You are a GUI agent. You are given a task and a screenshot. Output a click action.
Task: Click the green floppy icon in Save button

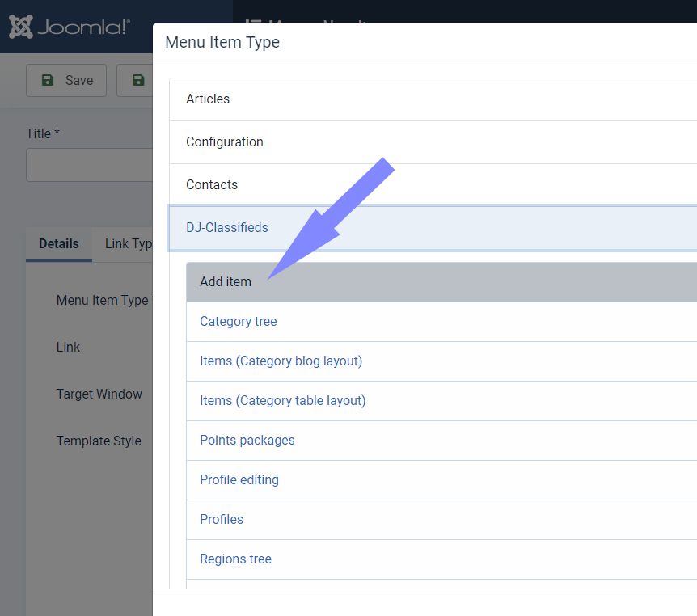click(x=48, y=81)
